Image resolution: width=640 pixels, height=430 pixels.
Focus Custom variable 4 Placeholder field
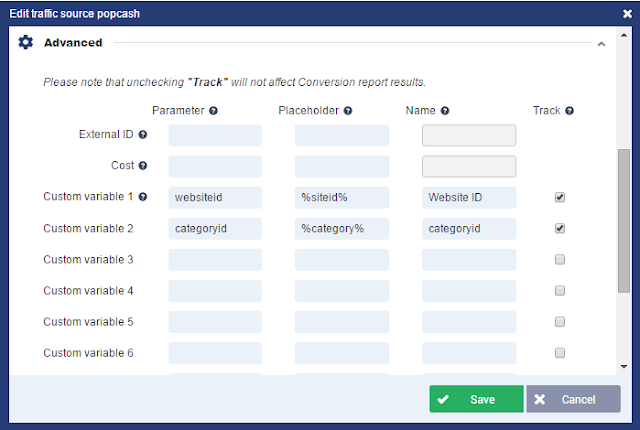tap(342, 291)
